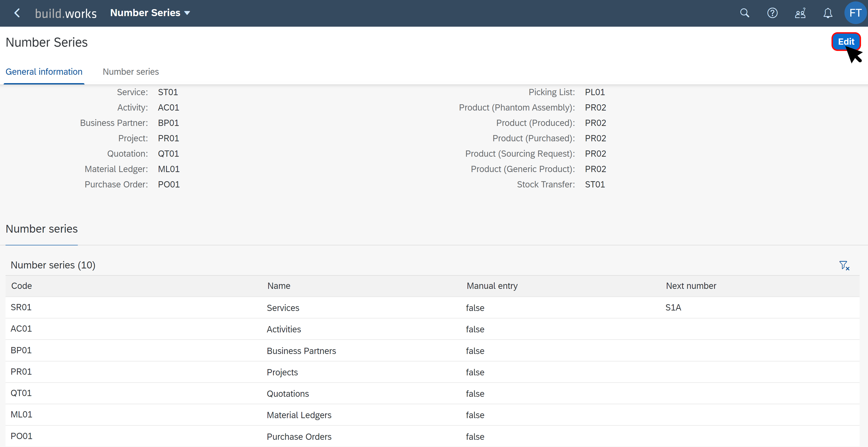Click the S1A next number value
868x447 pixels.
tap(673, 307)
